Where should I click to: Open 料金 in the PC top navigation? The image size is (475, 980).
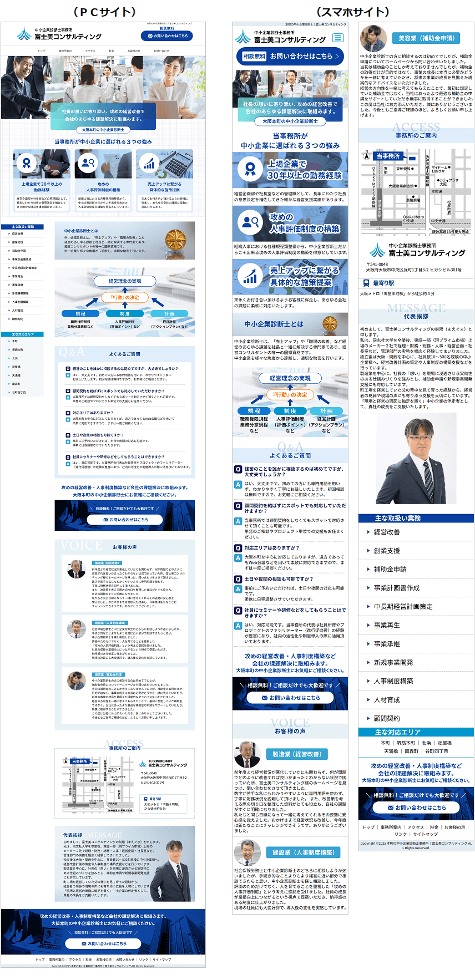(111, 51)
